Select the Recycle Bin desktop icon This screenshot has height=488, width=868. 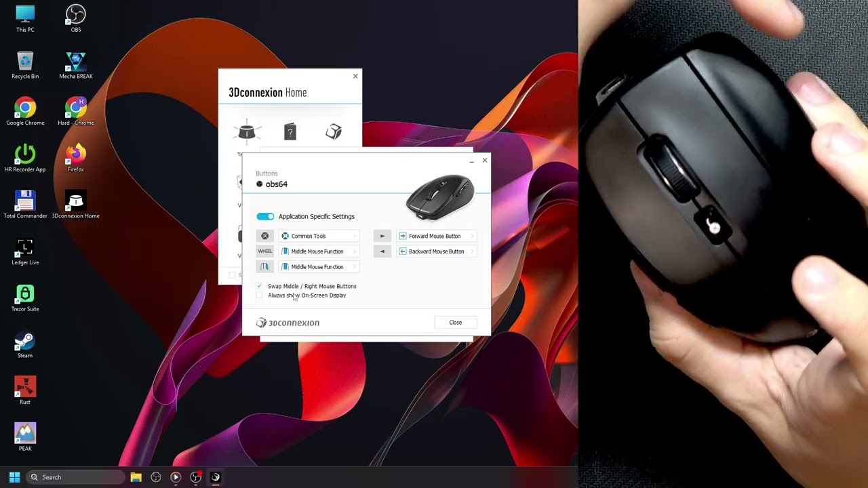25,66
